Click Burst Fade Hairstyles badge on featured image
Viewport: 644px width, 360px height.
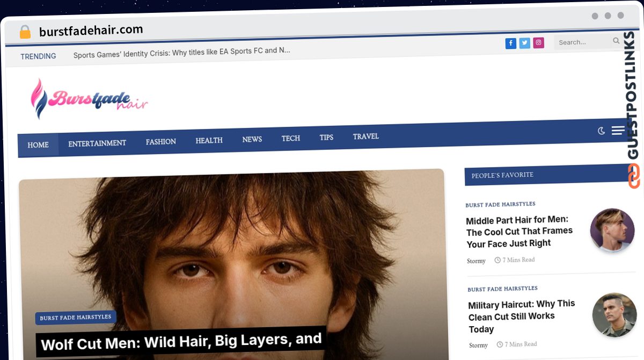coord(76,318)
